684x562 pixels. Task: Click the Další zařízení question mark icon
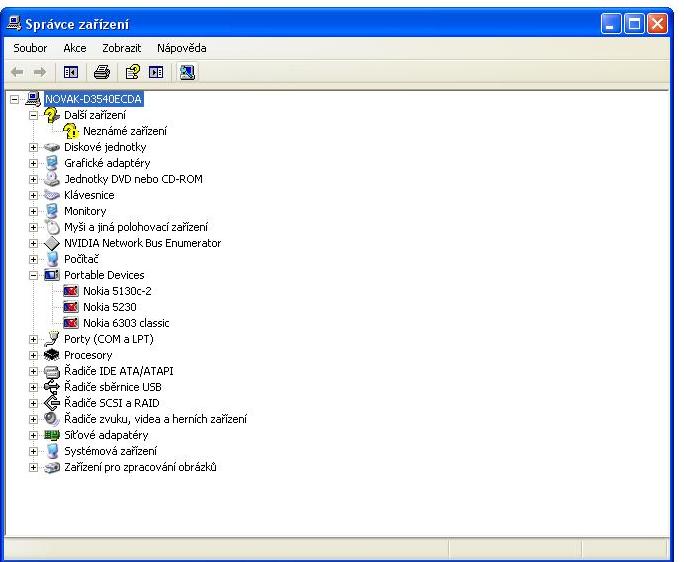click(52, 115)
